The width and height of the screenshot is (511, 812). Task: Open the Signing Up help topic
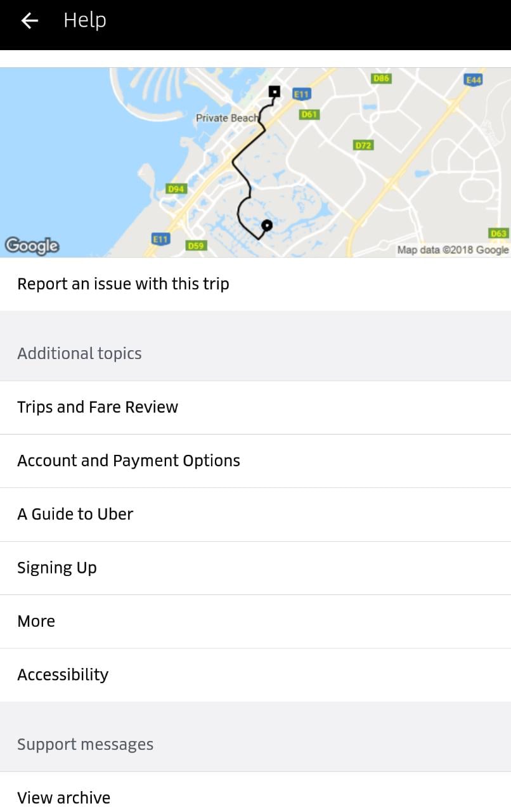(x=57, y=568)
